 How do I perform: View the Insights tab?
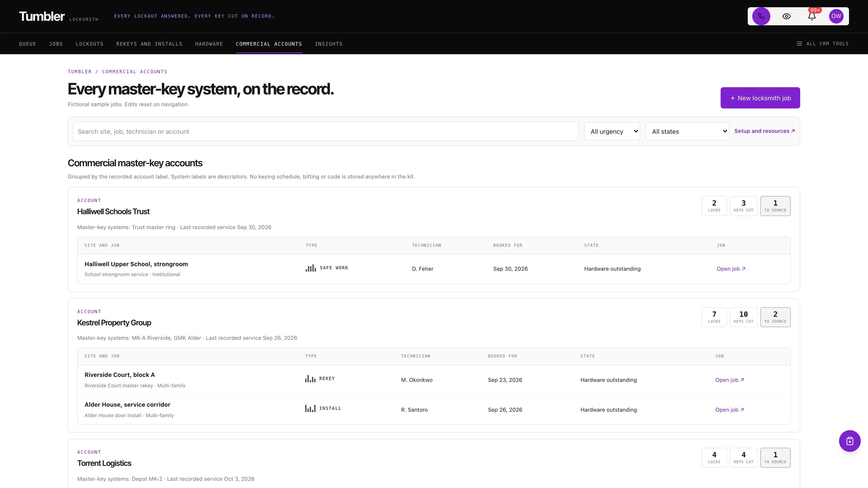point(328,44)
